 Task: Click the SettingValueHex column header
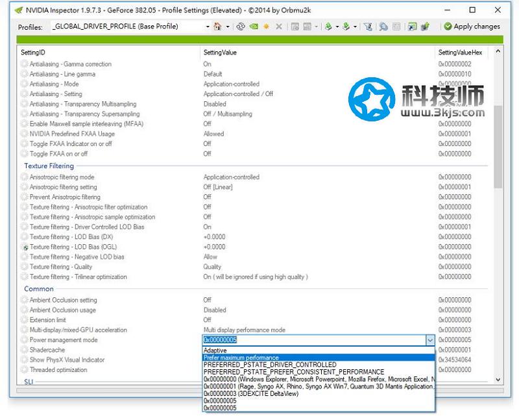pos(461,53)
